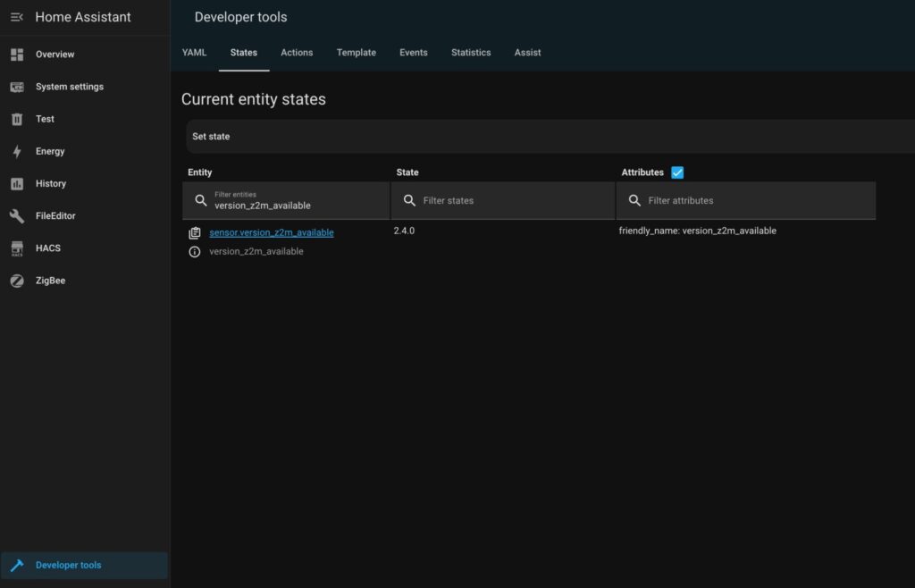
Task: Open the Actions tab
Action: coord(297,53)
